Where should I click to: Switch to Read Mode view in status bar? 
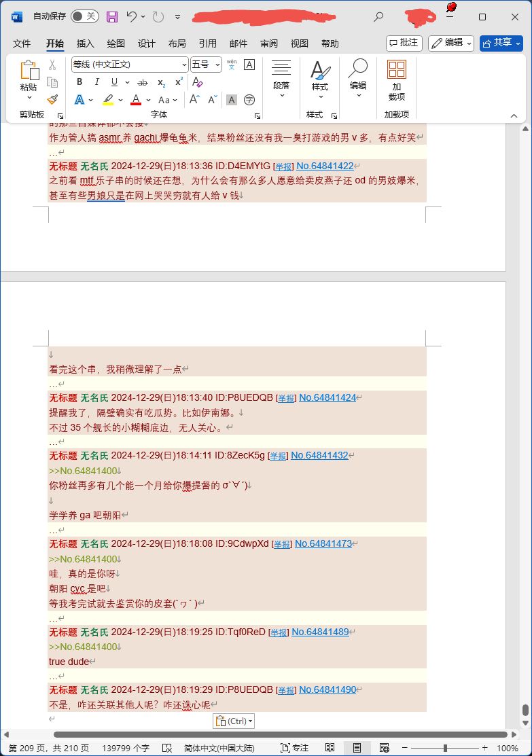pos(330,748)
